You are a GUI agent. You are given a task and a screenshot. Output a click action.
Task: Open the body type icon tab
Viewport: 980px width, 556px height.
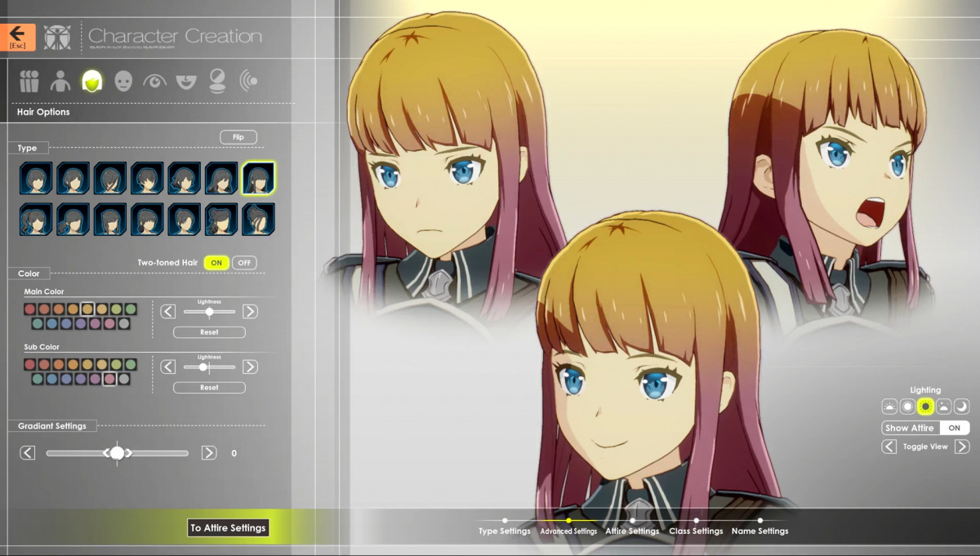(x=60, y=81)
